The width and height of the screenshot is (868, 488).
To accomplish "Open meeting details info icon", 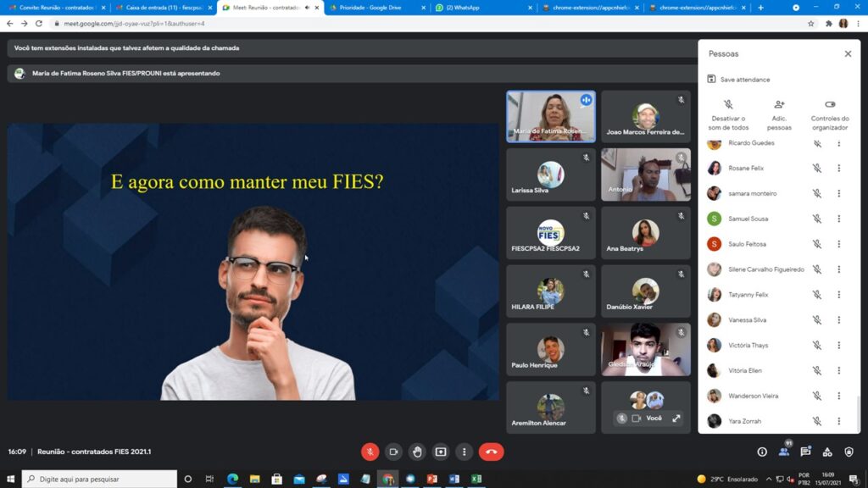I will [762, 452].
